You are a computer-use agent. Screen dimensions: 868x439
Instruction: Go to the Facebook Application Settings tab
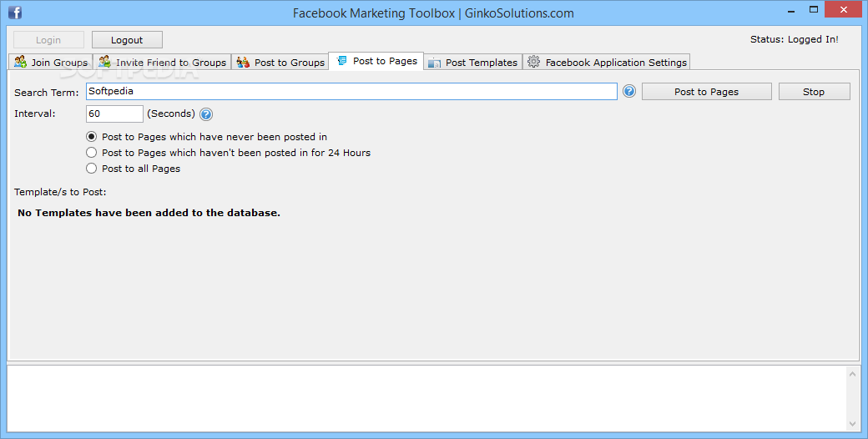coord(607,62)
